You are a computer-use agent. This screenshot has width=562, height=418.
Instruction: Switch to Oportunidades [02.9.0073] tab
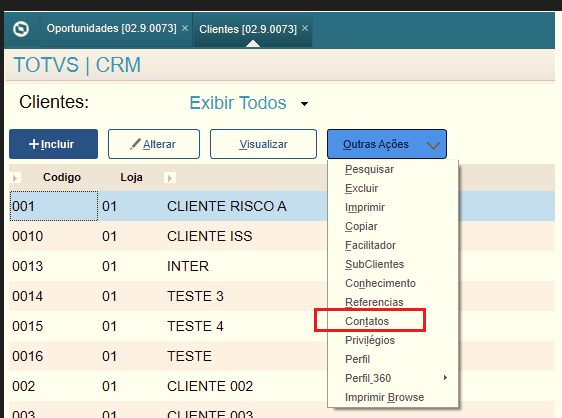[x=111, y=28]
